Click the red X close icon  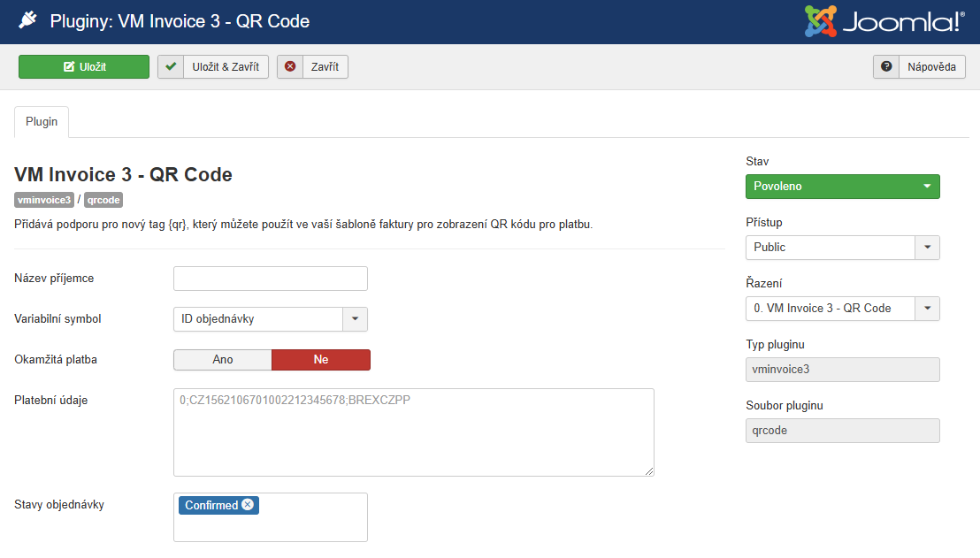(x=290, y=67)
